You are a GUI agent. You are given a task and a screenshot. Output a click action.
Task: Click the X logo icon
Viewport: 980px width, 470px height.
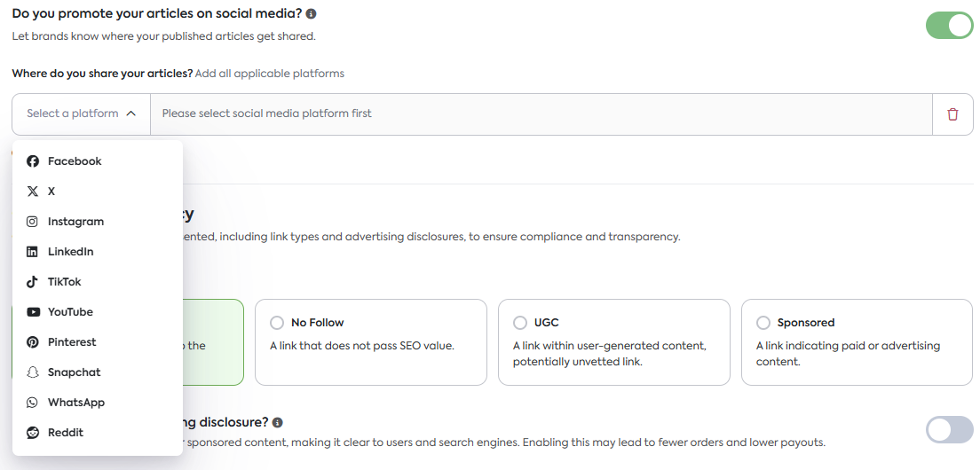pyautogui.click(x=33, y=192)
